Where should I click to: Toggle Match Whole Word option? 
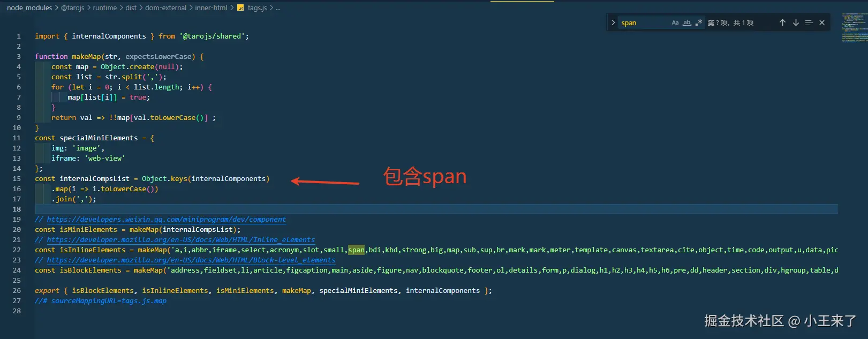(x=686, y=22)
